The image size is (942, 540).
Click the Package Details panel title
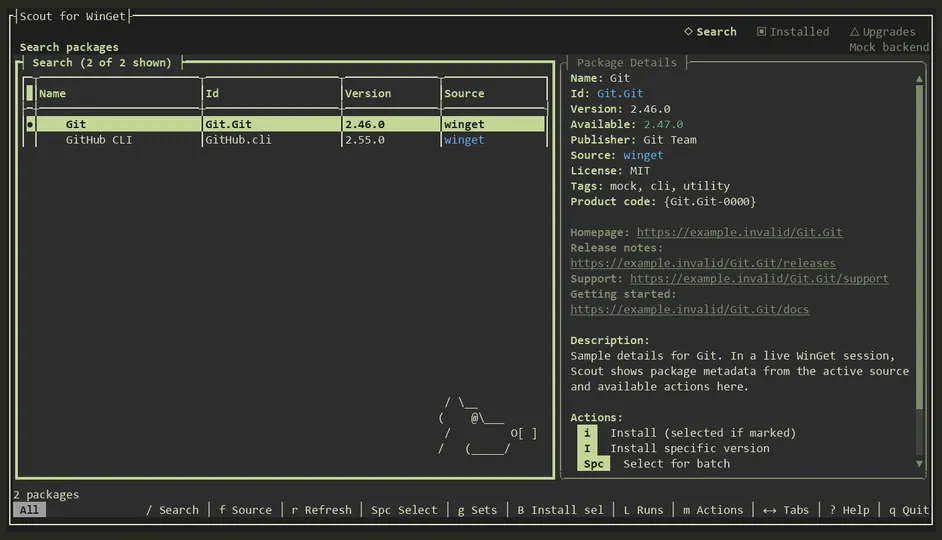pyautogui.click(x=627, y=63)
